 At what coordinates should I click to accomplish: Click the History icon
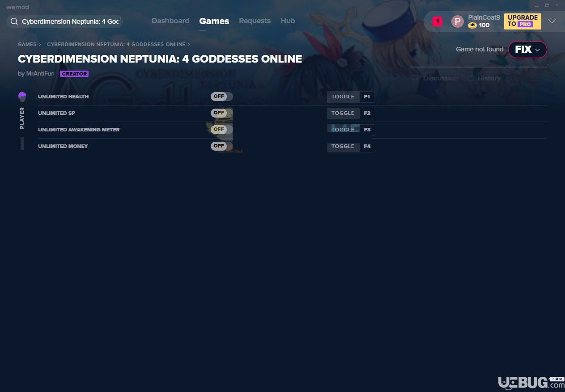(470, 78)
